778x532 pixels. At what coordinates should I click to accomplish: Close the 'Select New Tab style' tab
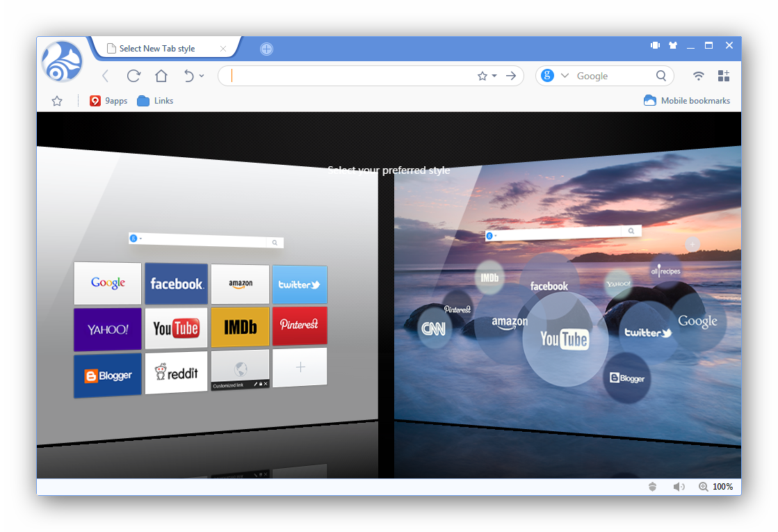pyautogui.click(x=223, y=49)
